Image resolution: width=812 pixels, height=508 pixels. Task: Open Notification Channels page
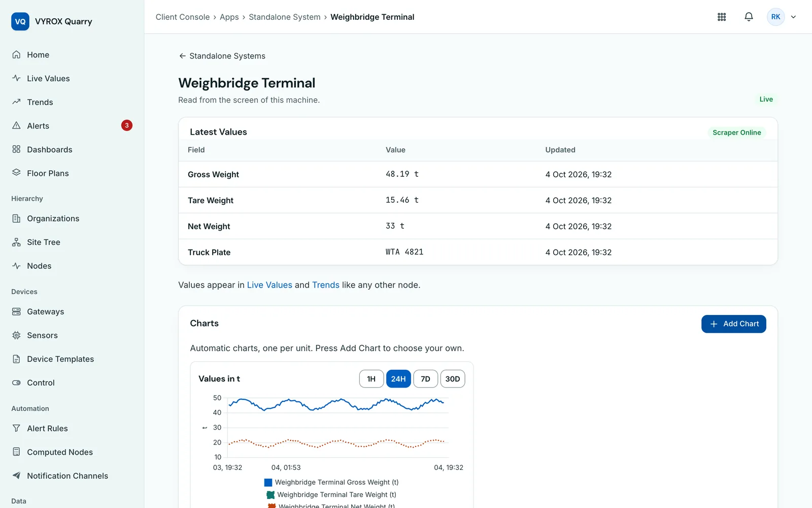(67, 476)
